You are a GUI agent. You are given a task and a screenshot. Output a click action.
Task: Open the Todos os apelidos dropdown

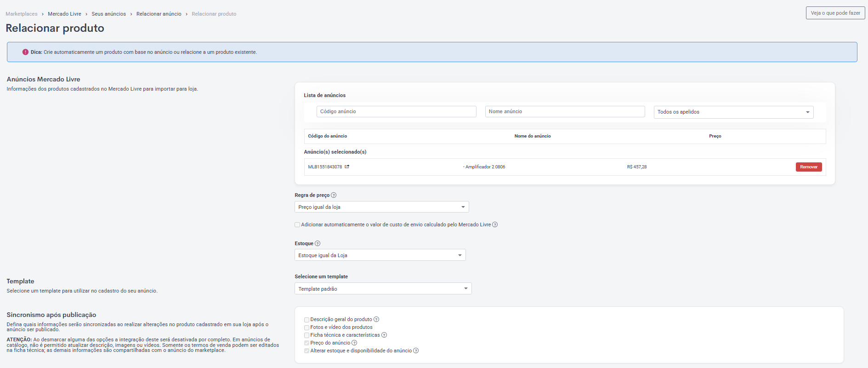click(x=733, y=112)
